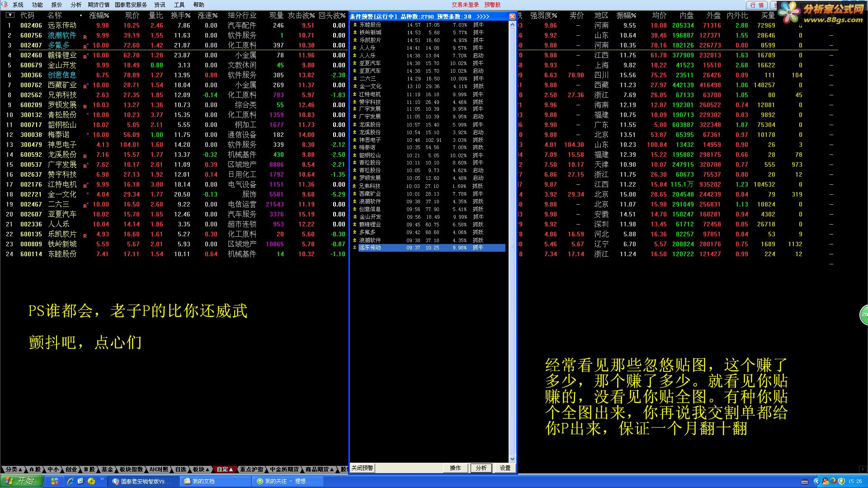Open the 帮助 menu
Screen dimensions: 868x488
[x=199, y=5]
